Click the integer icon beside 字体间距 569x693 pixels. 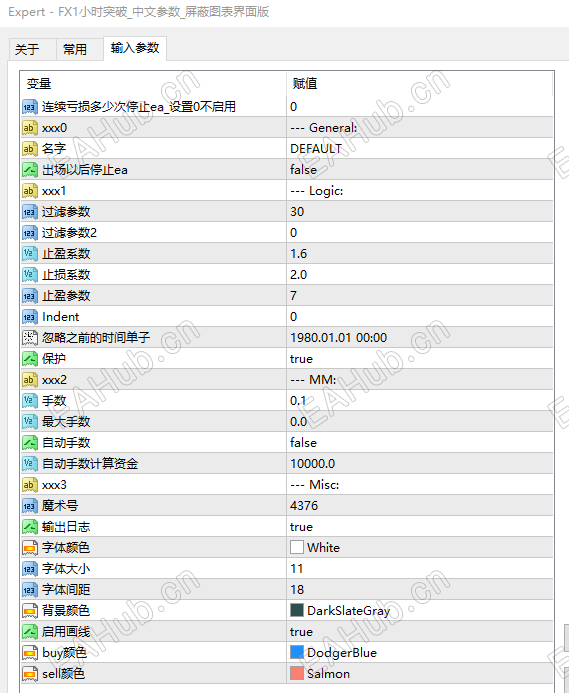coord(30,590)
